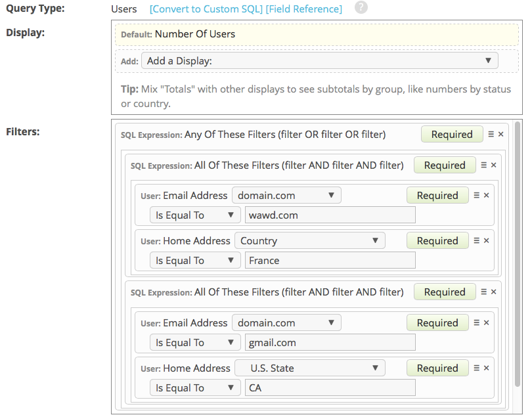The image size is (532, 419).
Task: Open the Country dropdown for Home Address
Action: pos(309,240)
